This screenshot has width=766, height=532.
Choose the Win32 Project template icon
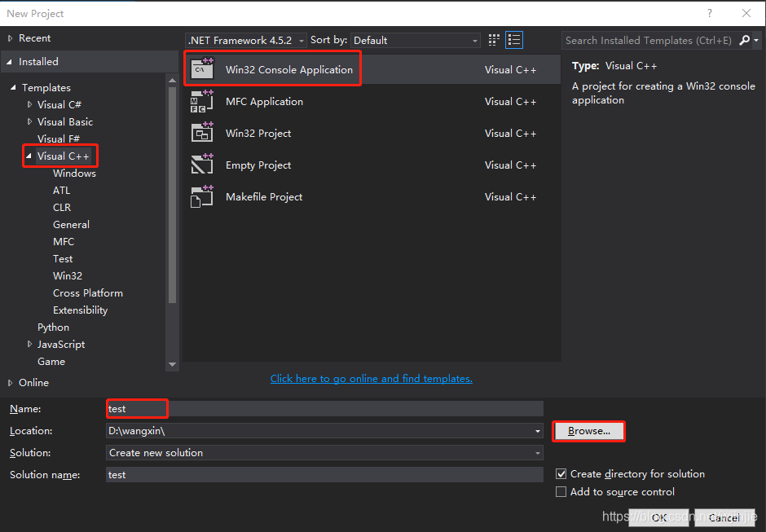tap(202, 133)
